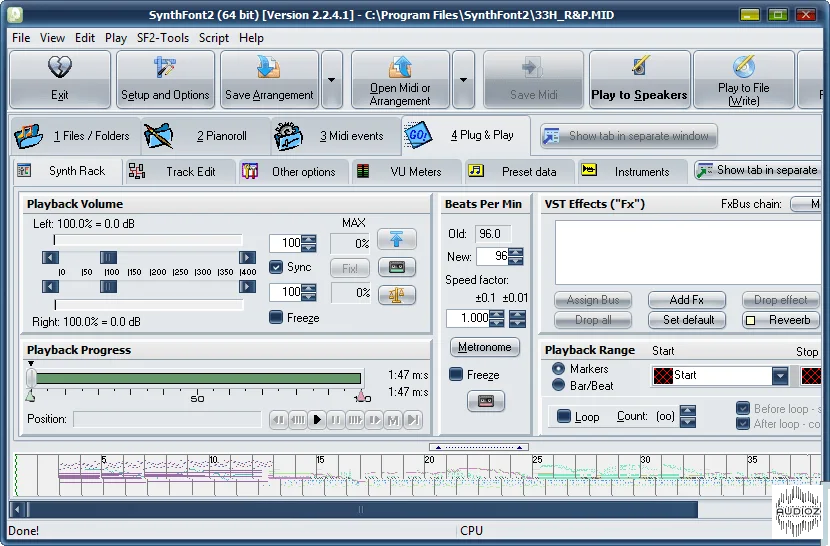
Task: Click Play to File (Write)
Action: [x=744, y=79]
